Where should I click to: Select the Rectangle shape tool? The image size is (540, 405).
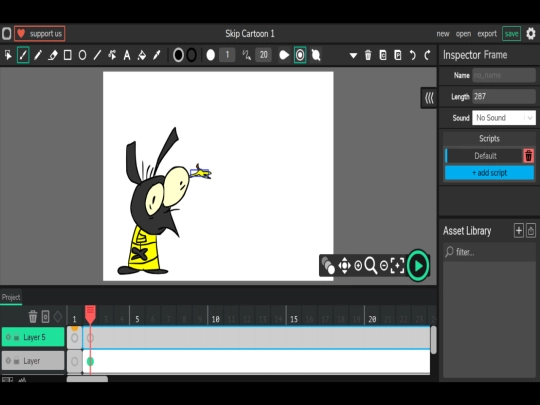pos(68,55)
